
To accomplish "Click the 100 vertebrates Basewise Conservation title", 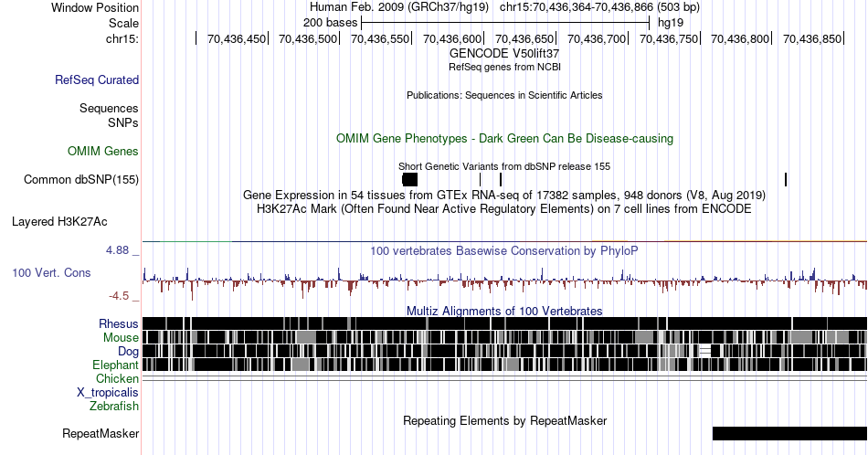I will coord(504,250).
